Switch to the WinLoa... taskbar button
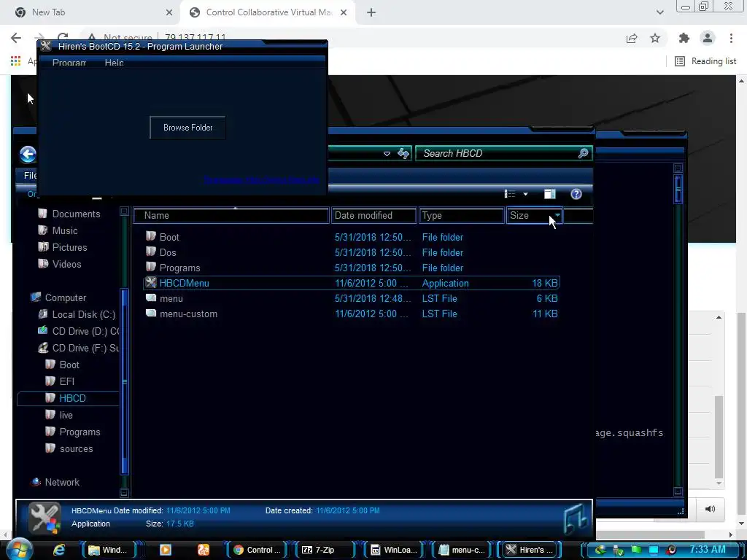747x560 pixels. pos(395,550)
